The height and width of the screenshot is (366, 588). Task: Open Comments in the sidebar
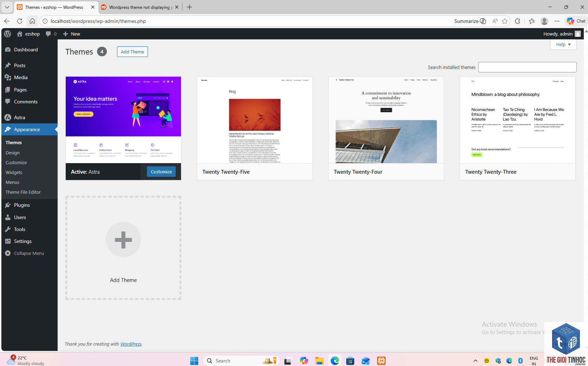30,102
